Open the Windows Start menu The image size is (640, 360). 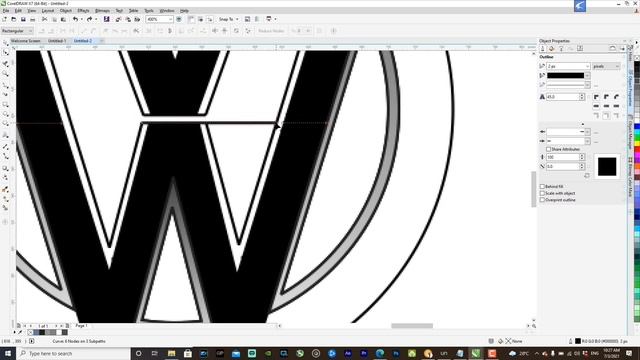click(x=7, y=353)
